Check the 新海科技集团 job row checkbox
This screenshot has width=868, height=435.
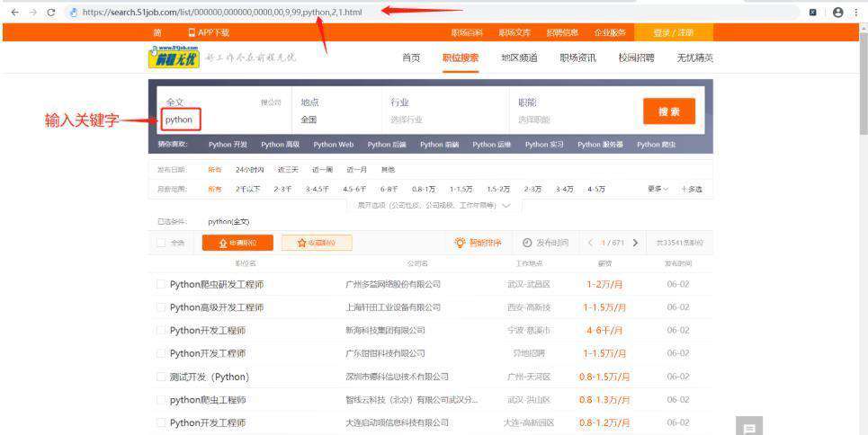pos(161,331)
